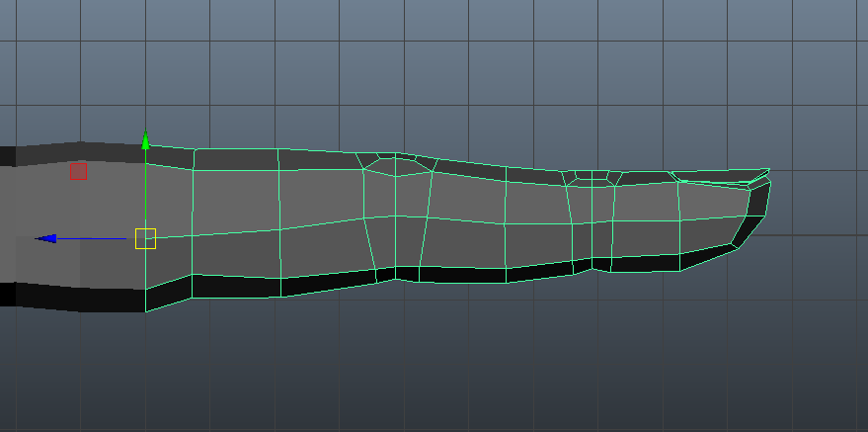The width and height of the screenshot is (868, 432).
Task: Select the bottom-left corner vertex of wireframe mesh
Action: pyautogui.click(x=146, y=311)
